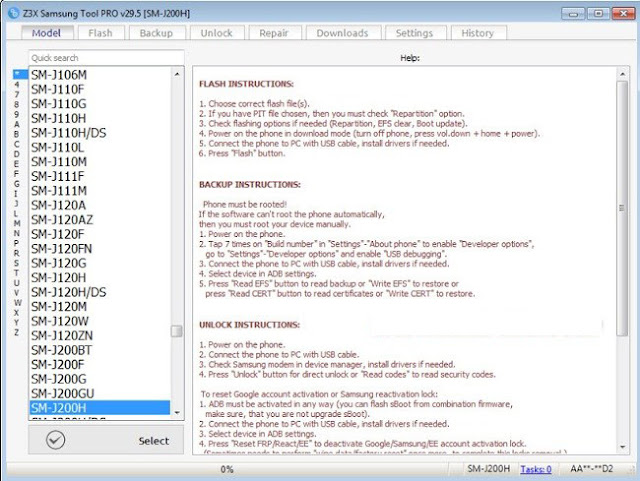Click the AA**-**D2 card status text
The image size is (640, 481).
click(x=591, y=469)
